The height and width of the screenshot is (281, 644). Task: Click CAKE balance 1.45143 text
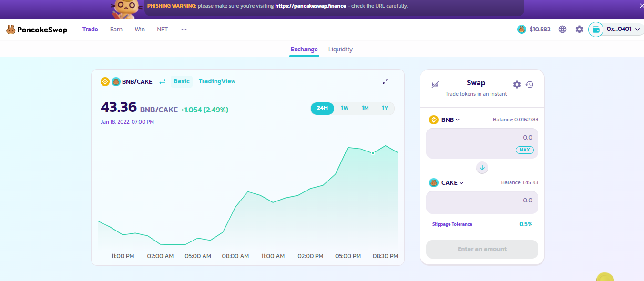pos(520,182)
